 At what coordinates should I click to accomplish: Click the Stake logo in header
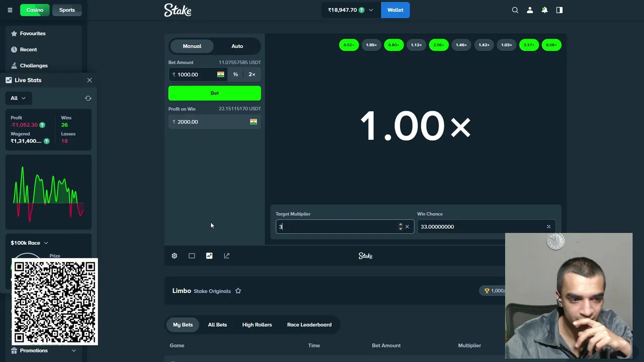tap(178, 10)
